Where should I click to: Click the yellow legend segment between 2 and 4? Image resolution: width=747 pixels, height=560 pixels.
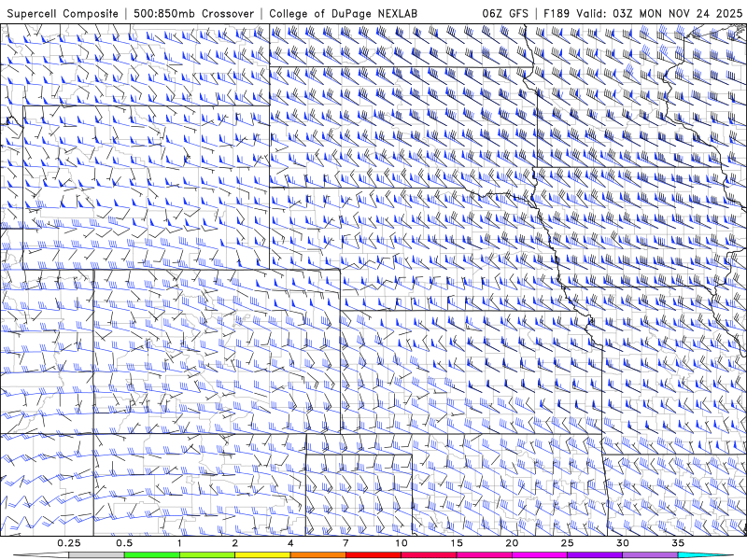[x=262, y=555]
